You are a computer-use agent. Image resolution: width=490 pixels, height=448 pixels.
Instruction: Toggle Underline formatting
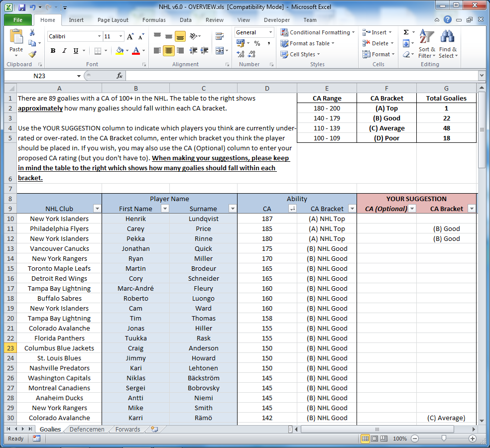click(76, 51)
